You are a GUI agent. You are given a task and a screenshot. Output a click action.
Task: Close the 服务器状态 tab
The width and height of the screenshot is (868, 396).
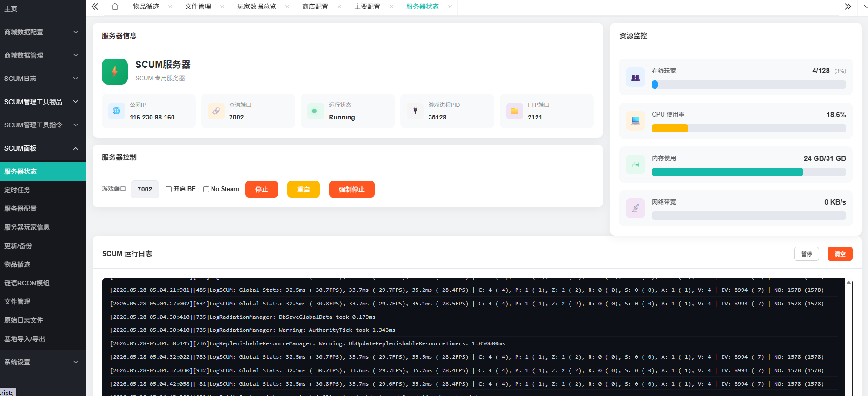(450, 7)
